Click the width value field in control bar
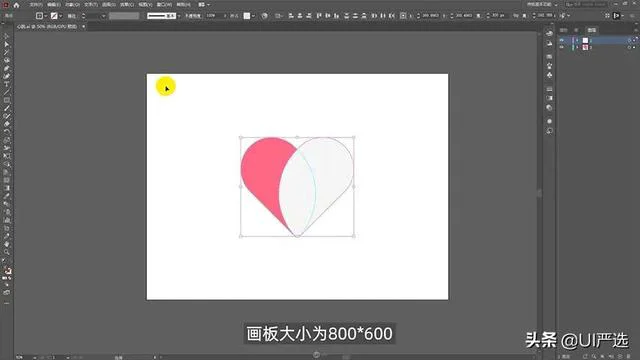The width and height of the screenshot is (640, 360). 498,16
